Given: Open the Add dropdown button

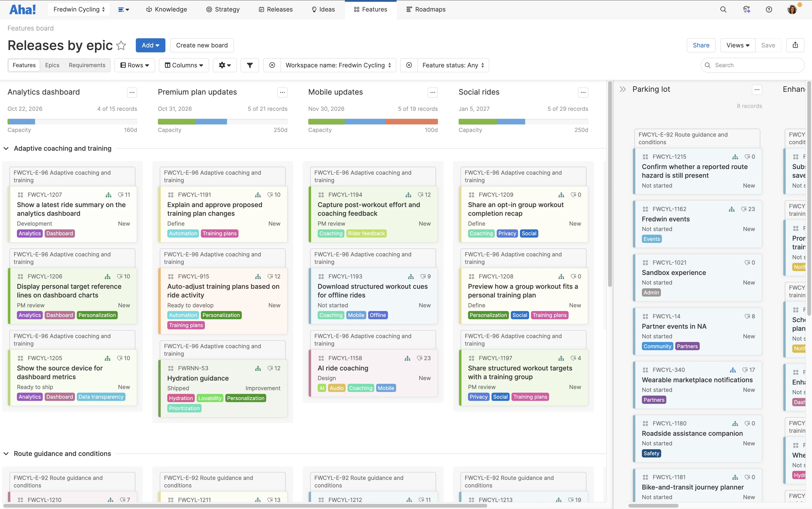Looking at the screenshot, I should (x=150, y=45).
